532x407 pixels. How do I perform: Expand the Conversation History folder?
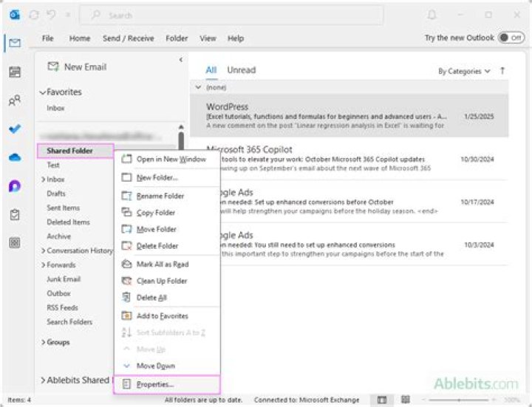click(x=42, y=250)
